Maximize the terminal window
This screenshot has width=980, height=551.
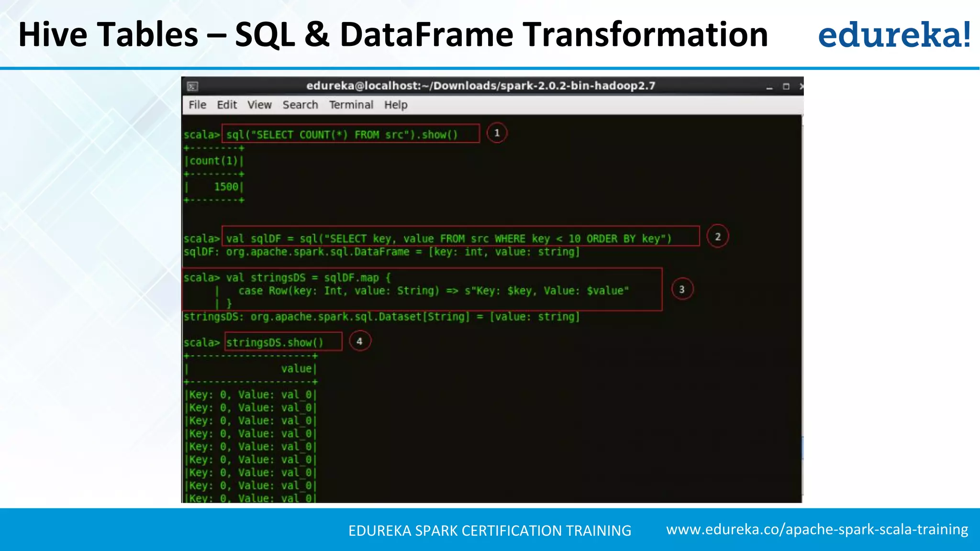[x=786, y=87]
